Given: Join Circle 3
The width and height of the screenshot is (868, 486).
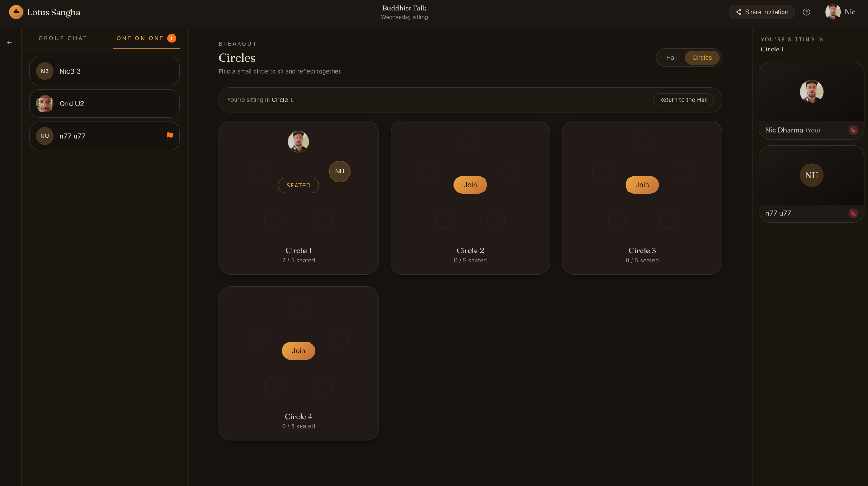Looking at the screenshot, I should tap(642, 185).
